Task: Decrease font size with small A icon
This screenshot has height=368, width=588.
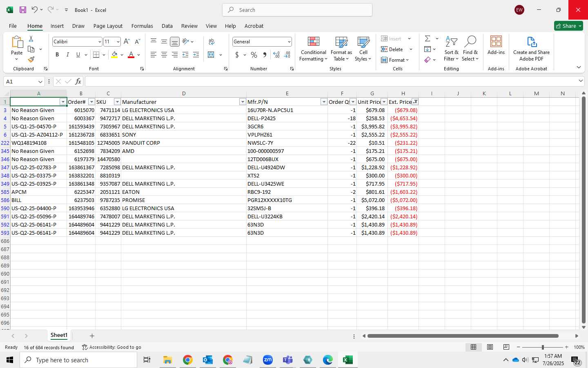Action: 137,42
